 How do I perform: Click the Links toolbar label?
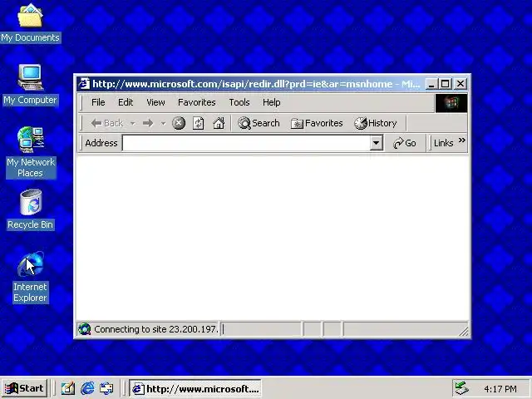coord(443,143)
